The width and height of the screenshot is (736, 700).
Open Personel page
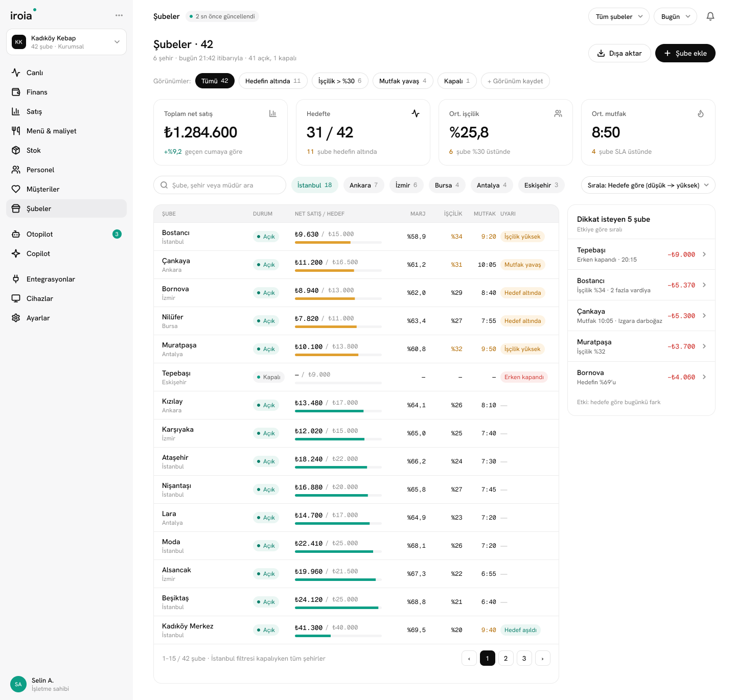coord(66,170)
